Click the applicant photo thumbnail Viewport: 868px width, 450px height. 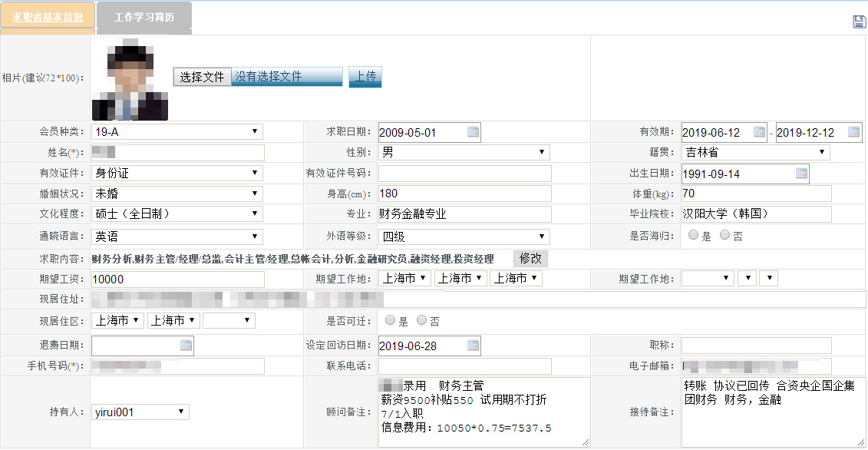coord(130,80)
